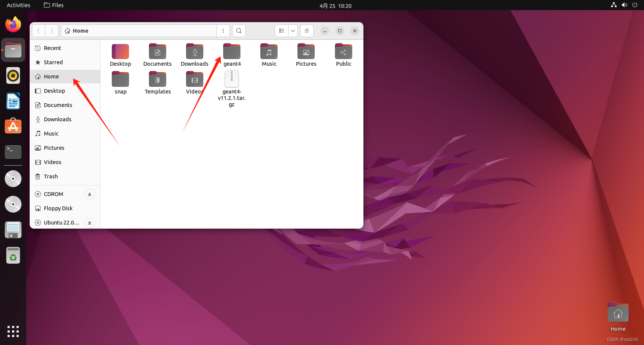Viewport: 644px width, 345px height.
Task: Launch Firefox from the dock
Action: [x=13, y=24]
